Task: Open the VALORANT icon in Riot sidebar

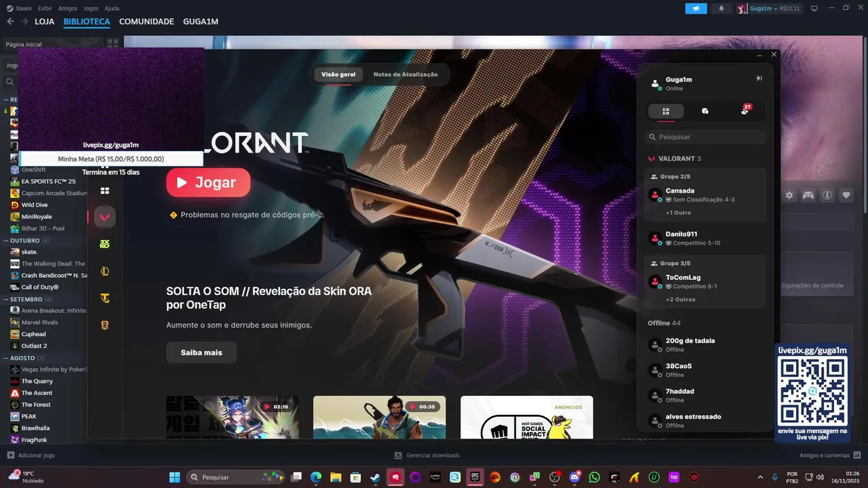Action: (x=105, y=217)
